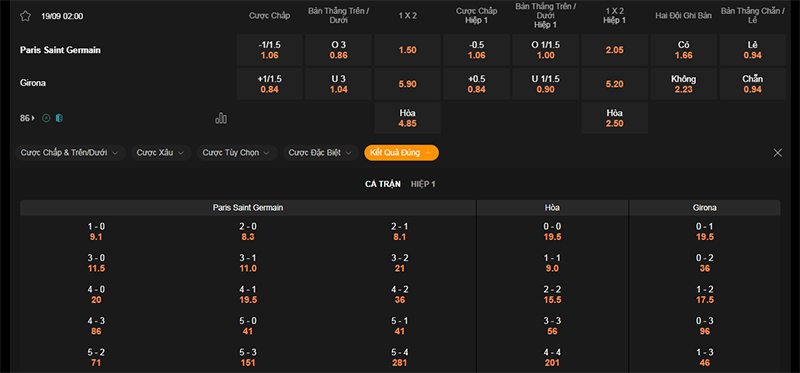
Task: Select Over 3 goals odds 0.86
Action: point(339,50)
